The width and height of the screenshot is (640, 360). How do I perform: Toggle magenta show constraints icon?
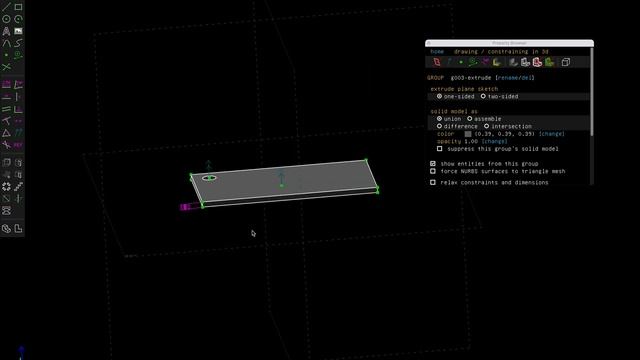tap(485, 62)
